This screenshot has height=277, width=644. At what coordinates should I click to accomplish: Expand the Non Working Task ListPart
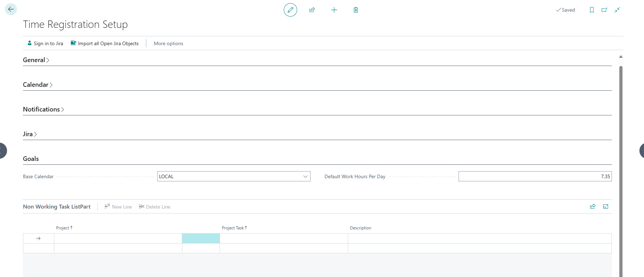tap(606, 206)
